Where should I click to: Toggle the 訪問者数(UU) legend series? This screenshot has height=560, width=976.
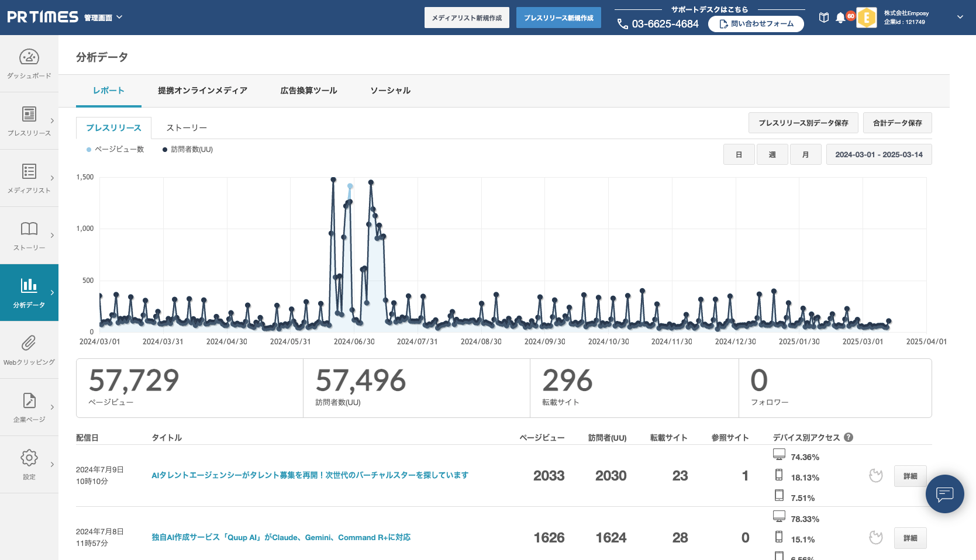click(x=188, y=150)
